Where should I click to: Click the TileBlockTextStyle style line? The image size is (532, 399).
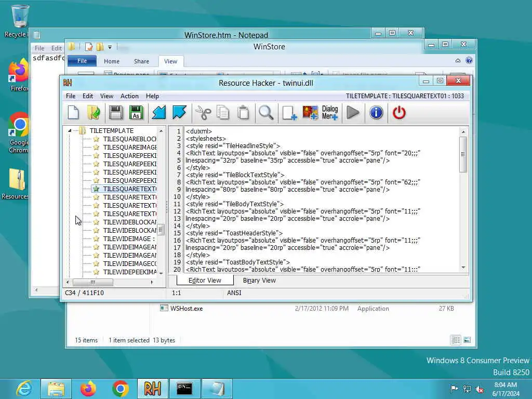[x=235, y=175]
